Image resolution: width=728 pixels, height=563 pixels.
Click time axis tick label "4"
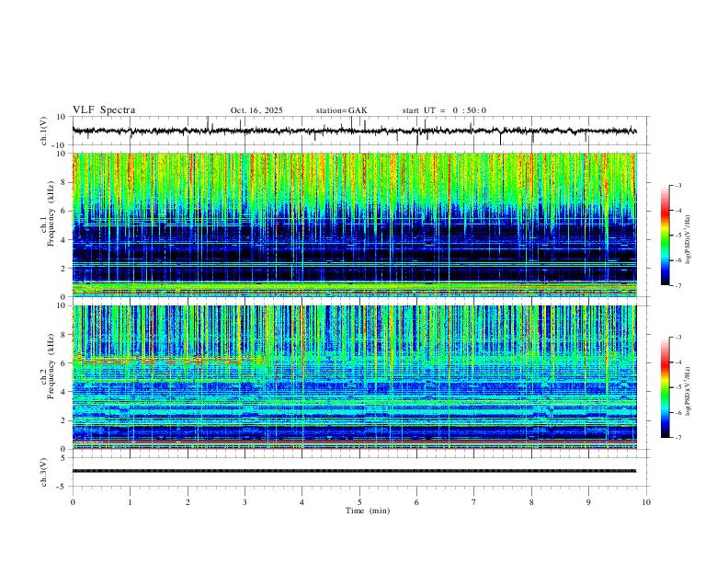(302, 502)
